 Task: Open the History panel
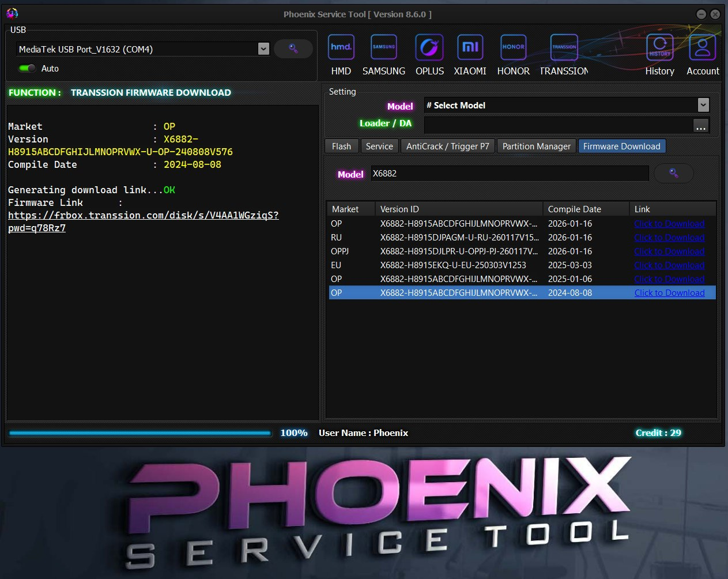[x=659, y=48]
